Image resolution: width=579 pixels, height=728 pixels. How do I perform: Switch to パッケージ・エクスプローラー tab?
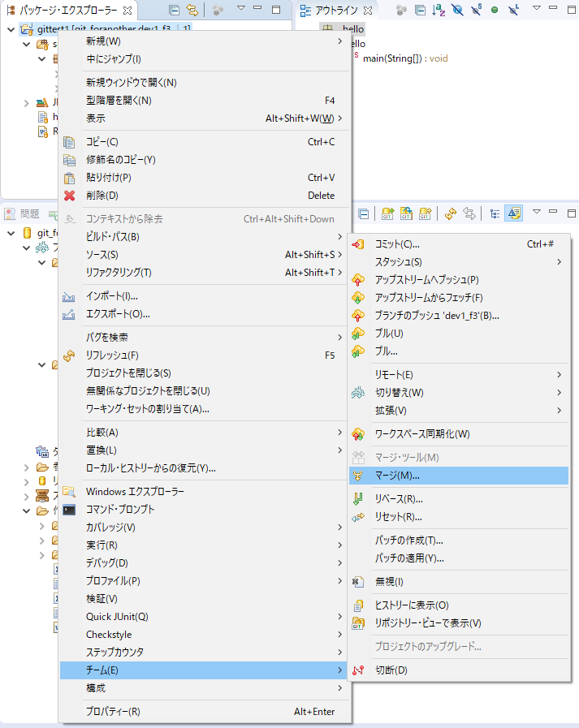(x=69, y=10)
